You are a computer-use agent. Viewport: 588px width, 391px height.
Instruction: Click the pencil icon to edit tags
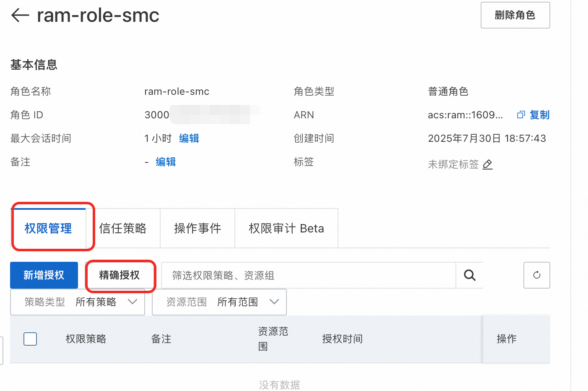487,164
